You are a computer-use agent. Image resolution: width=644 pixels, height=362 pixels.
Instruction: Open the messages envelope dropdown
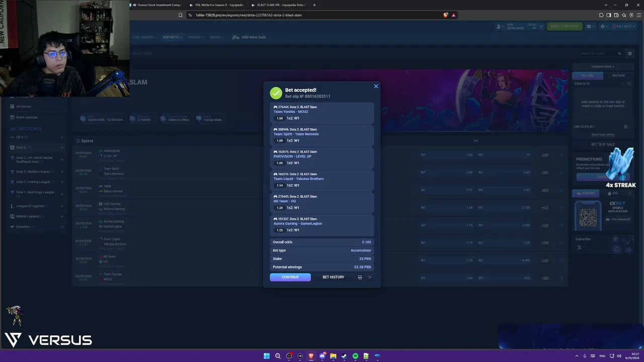click(590, 26)
